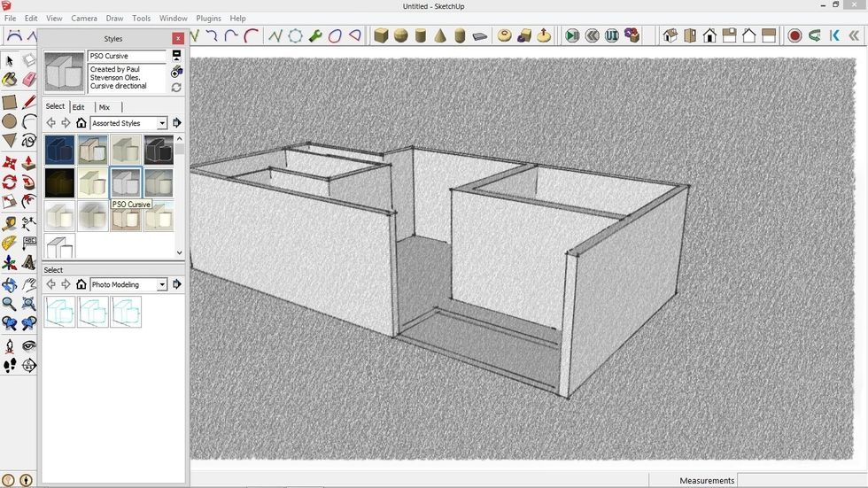Click the Look Around eye tool

(28, 345)
